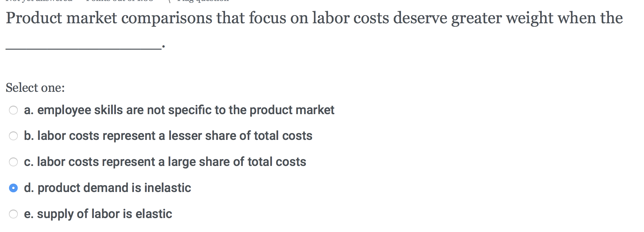
Task: Click the label text product demand is inelastic
Action: click(108, 188)
